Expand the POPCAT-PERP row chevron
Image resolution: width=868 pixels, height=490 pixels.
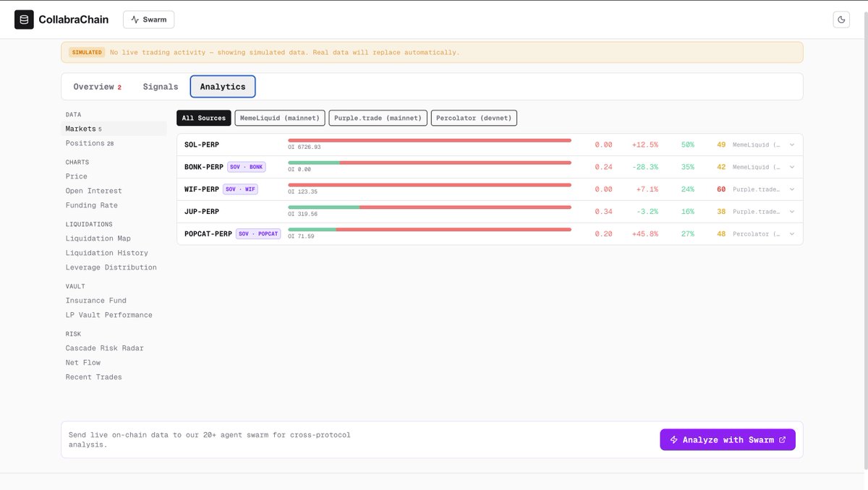791,234
